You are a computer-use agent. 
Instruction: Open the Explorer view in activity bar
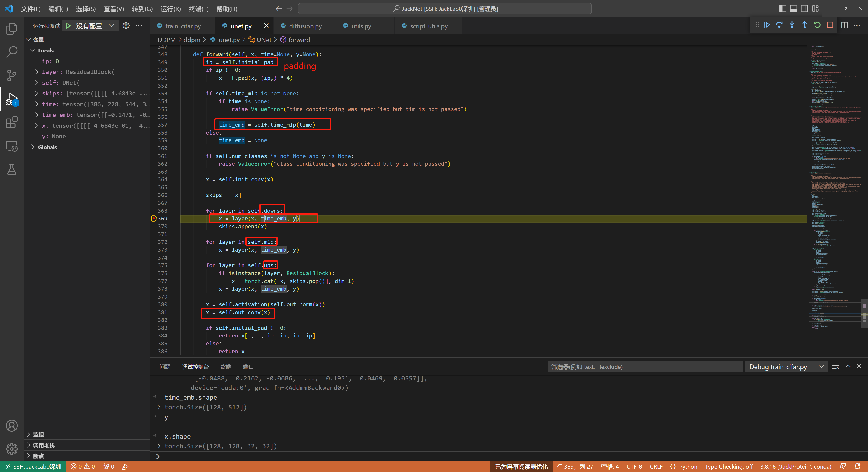pyautogui.click(x=12, y=29)
